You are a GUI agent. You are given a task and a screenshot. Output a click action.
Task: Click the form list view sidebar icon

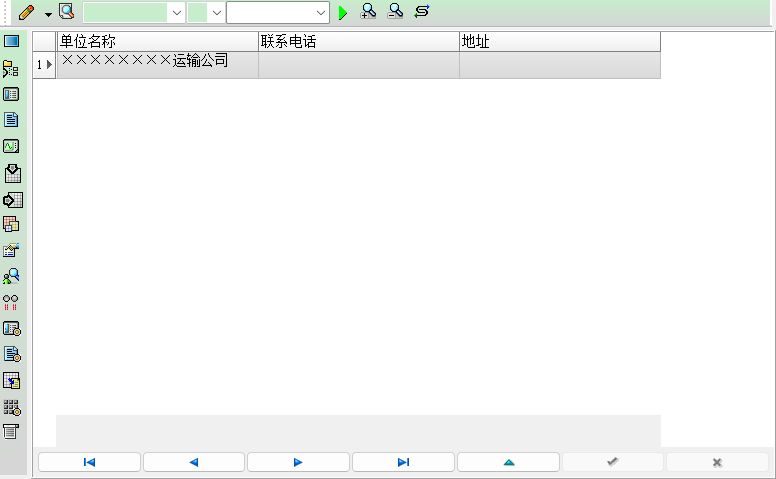11,95
